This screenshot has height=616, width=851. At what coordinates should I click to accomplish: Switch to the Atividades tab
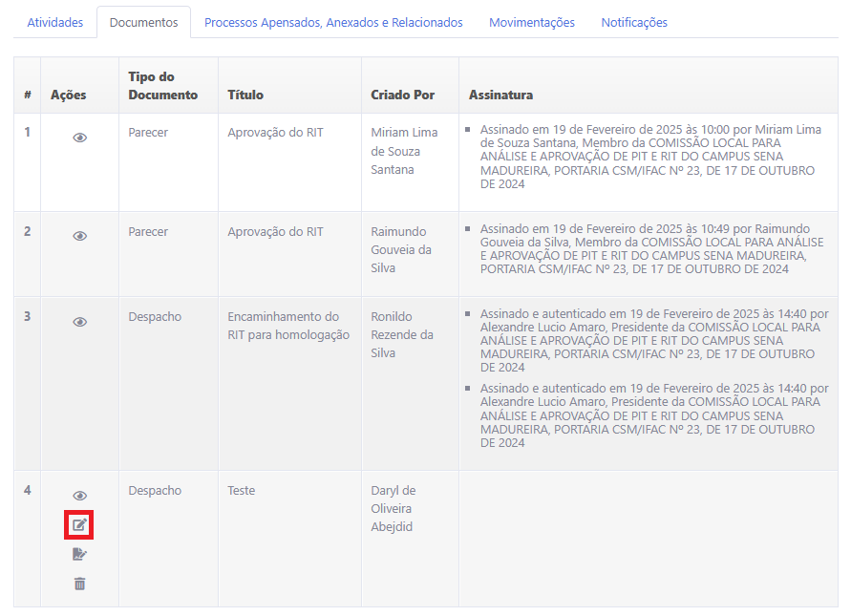pos(54,22)
